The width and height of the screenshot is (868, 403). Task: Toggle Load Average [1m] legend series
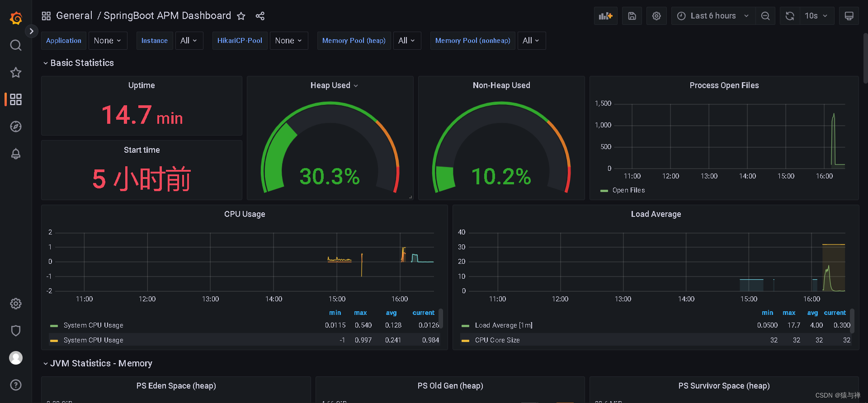click(x=504, y=325)
